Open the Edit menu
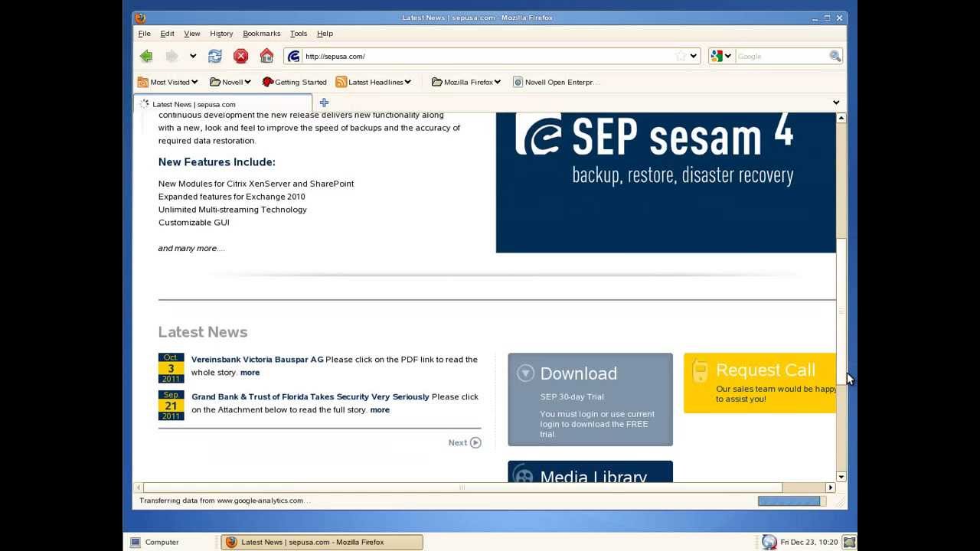 (x=167, y=34)
